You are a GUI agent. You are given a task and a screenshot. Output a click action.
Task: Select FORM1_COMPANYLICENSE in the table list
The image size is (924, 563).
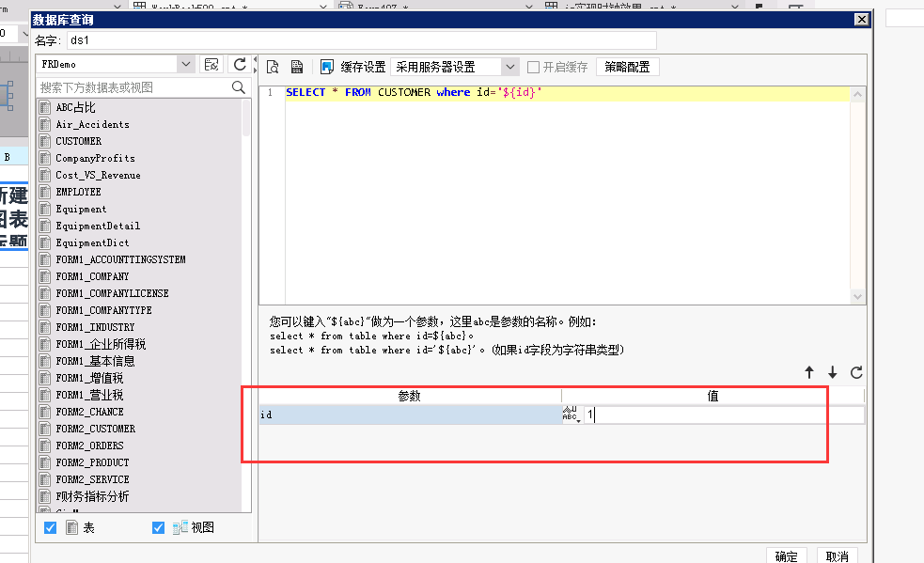[113, 293]
